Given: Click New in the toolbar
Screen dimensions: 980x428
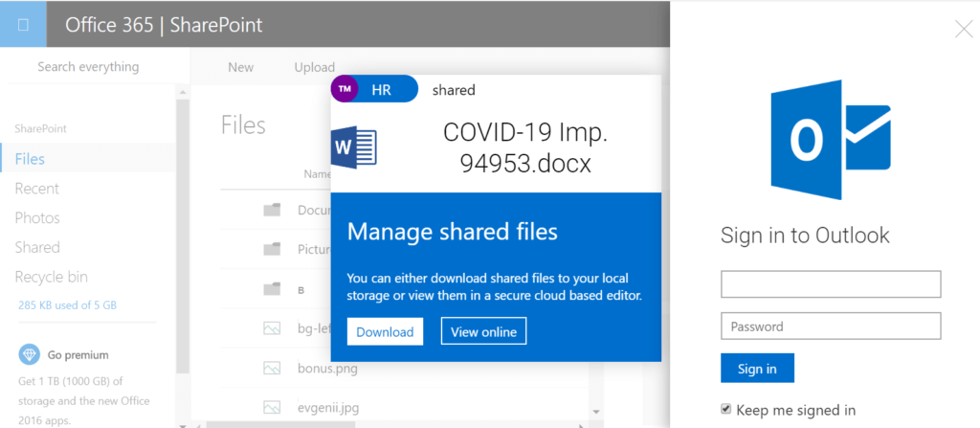Looking at the screenshot, I should pos(240,67).
